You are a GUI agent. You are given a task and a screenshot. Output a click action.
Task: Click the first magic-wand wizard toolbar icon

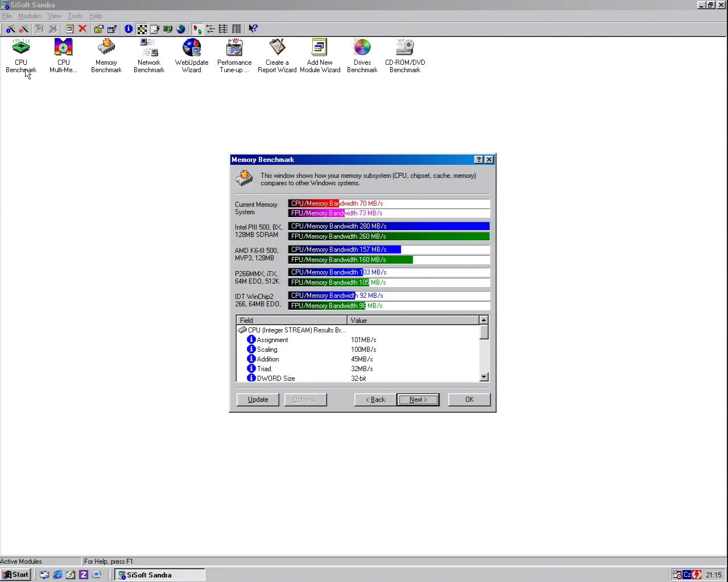coord(10,28)
